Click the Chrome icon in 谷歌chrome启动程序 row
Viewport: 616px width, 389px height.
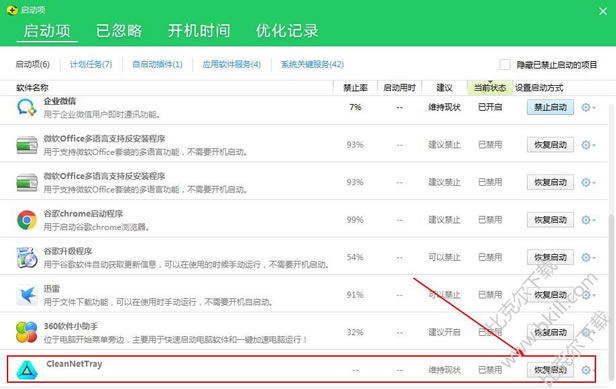click(27, 220)
